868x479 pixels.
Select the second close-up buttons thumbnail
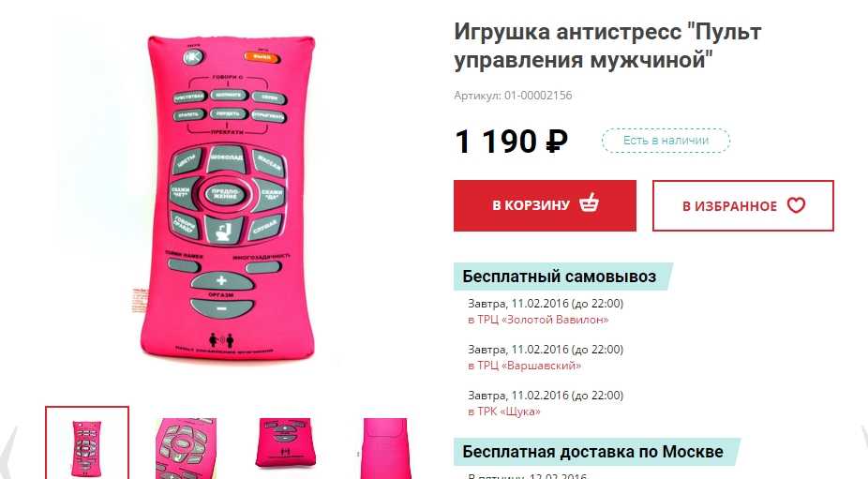(x=186, y=449)
